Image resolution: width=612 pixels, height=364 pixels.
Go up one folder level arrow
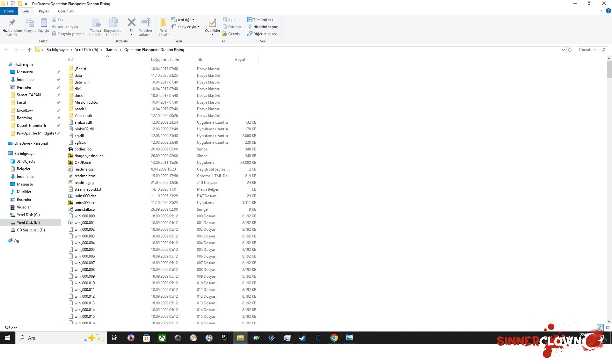pyautogui.click(x=30, y=50)
